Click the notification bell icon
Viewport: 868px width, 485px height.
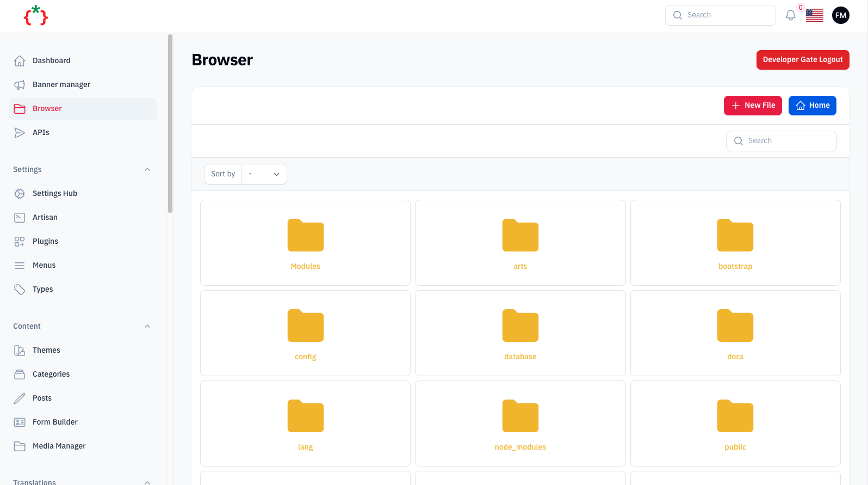click(x=790, y=15)
